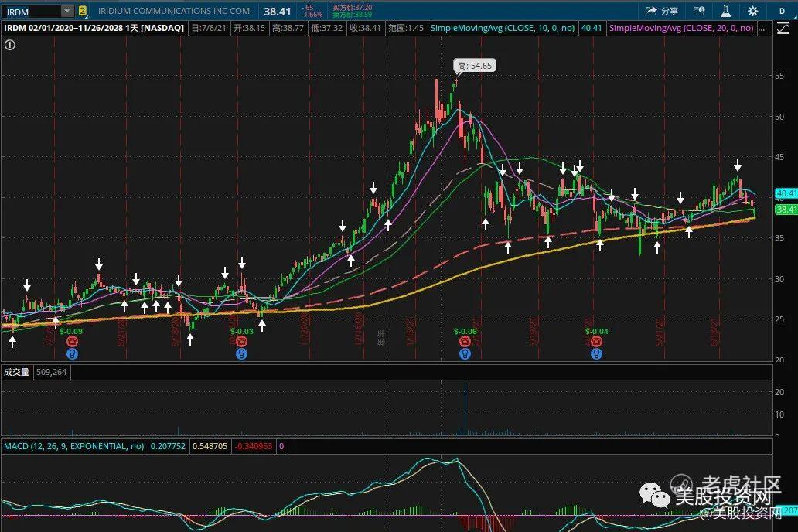Click the blue light bulb icon below $-0.03
This screenshot has height=532, width=798.
pos(241,353)
